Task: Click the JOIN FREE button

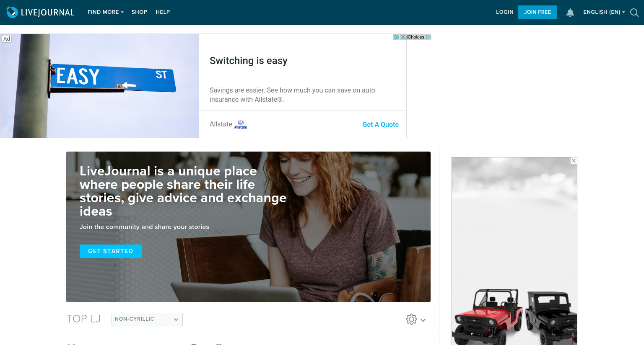Action: tap(538, 12)
